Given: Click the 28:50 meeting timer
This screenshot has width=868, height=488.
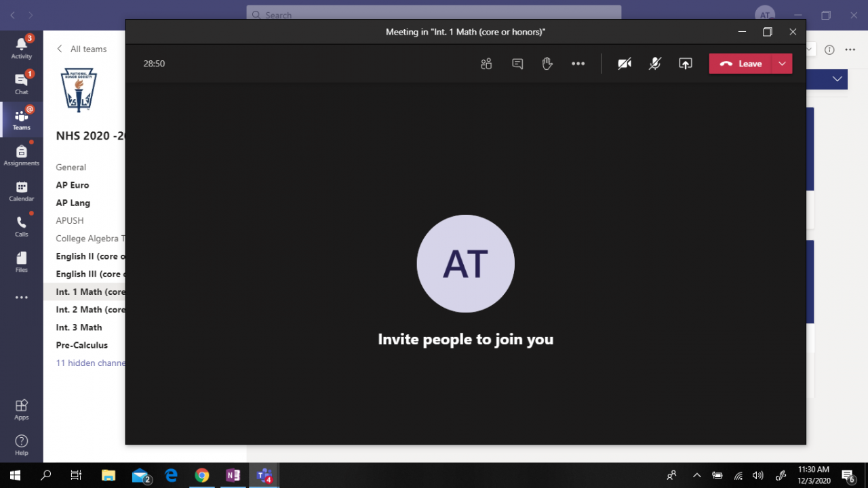Looking at the screenshot, I should pos(154,64).
